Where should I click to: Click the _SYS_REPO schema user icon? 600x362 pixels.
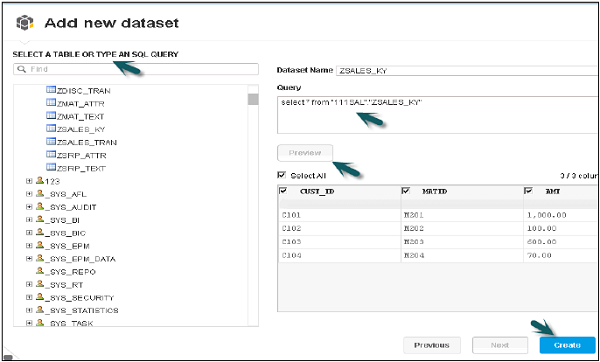(x=40, y=271)
